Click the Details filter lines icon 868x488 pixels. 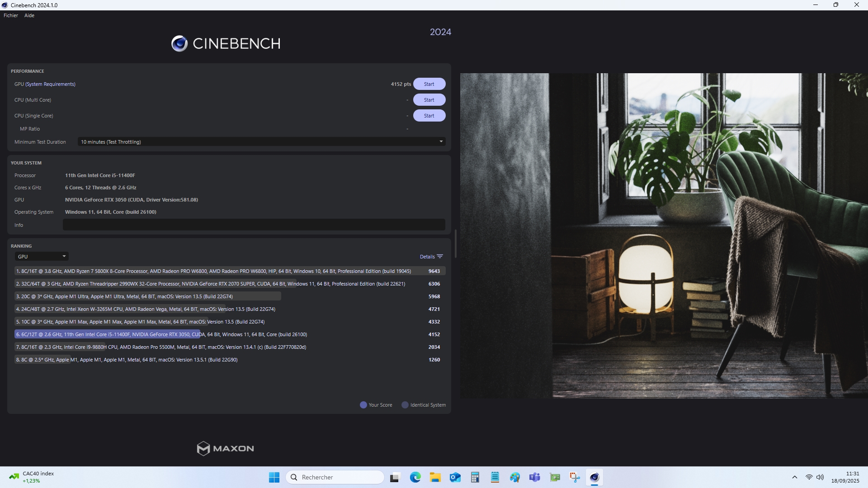(440, 257)
